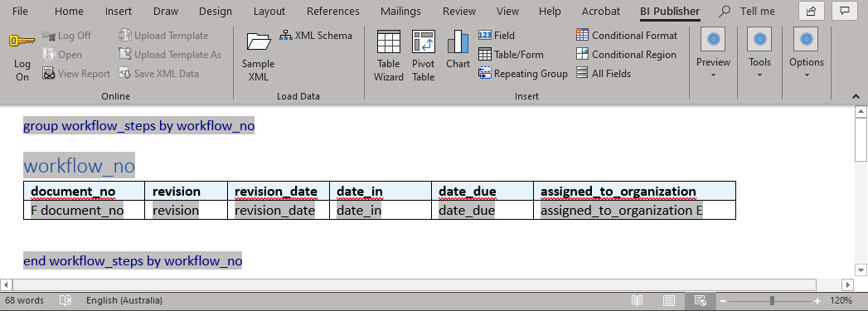Open proofing check icon in status bar
This screenshot has height=311, width=868.
(x=65, y=300)
